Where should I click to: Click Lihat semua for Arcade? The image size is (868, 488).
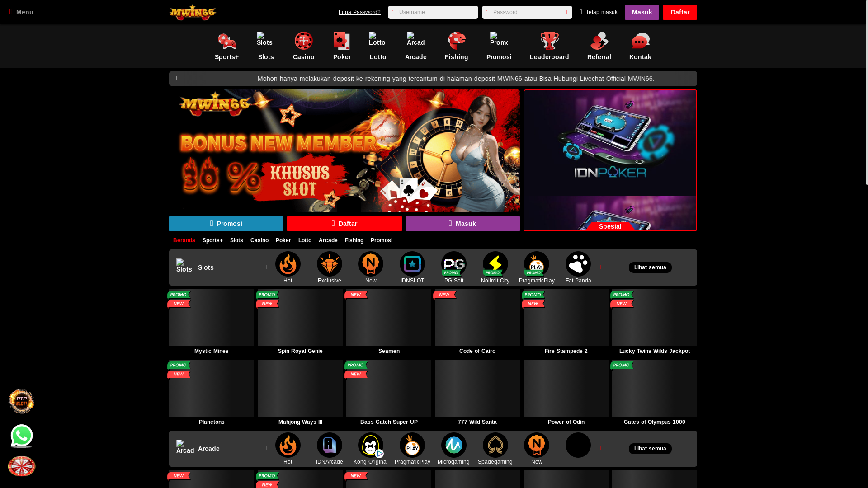tap(650, 449)
